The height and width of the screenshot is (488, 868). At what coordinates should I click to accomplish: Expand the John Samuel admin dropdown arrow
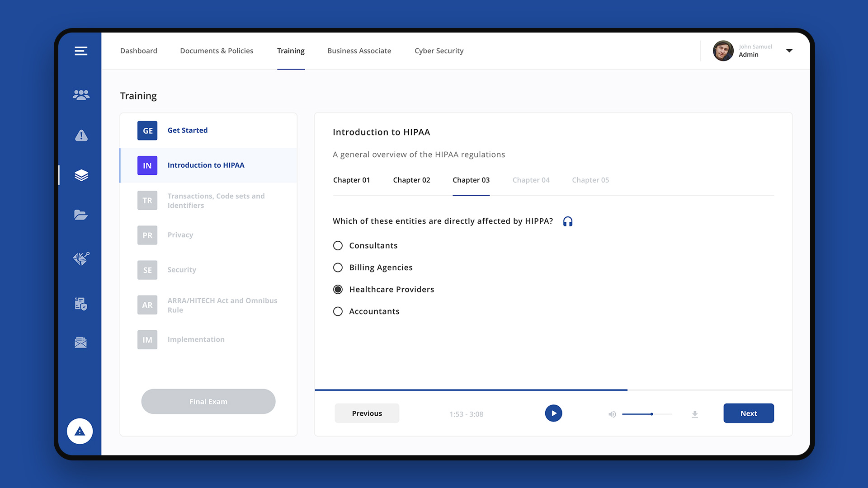(789, 51)
